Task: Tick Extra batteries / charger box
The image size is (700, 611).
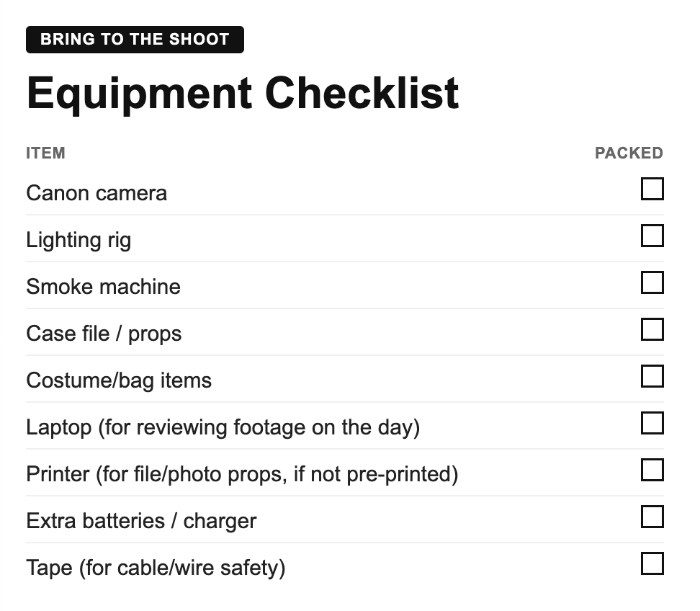Action: (652, 517)
